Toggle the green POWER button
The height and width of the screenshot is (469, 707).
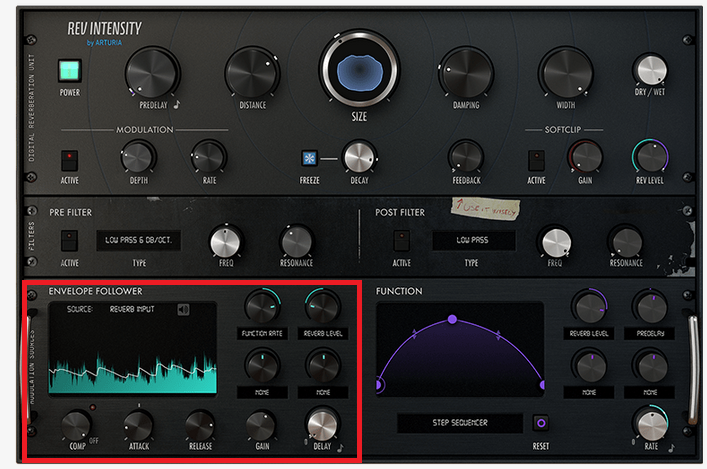[x=70, y=71]
